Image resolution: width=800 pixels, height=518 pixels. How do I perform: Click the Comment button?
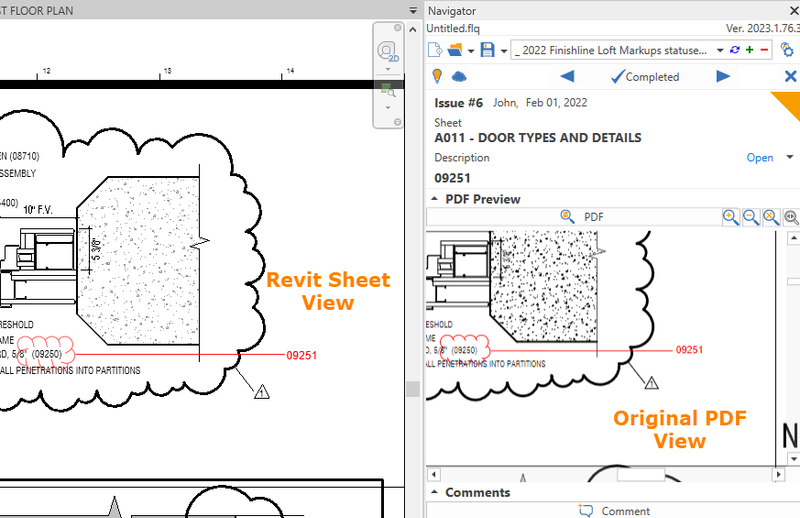[x=612, y=511]
